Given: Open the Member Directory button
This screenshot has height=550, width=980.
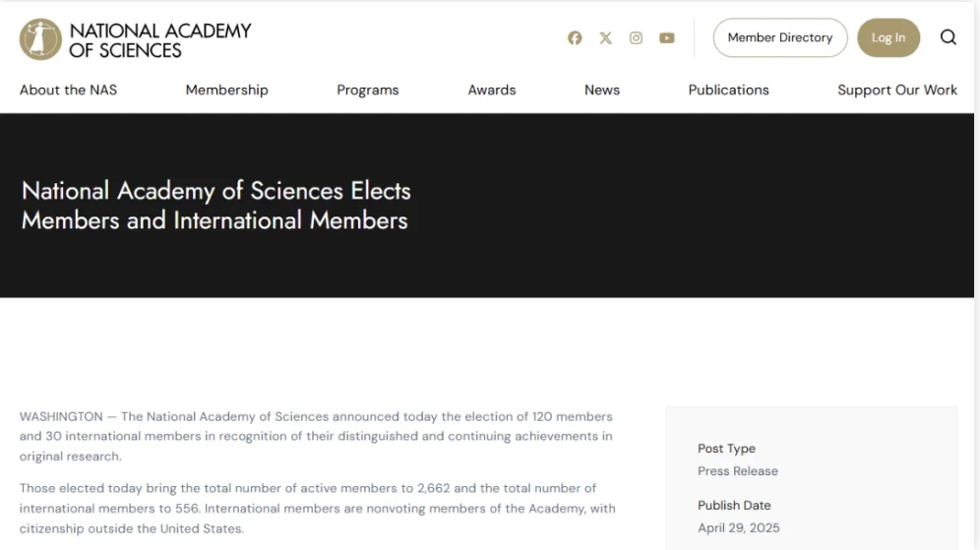Looking at the screenshot, I should coord(780,37).
